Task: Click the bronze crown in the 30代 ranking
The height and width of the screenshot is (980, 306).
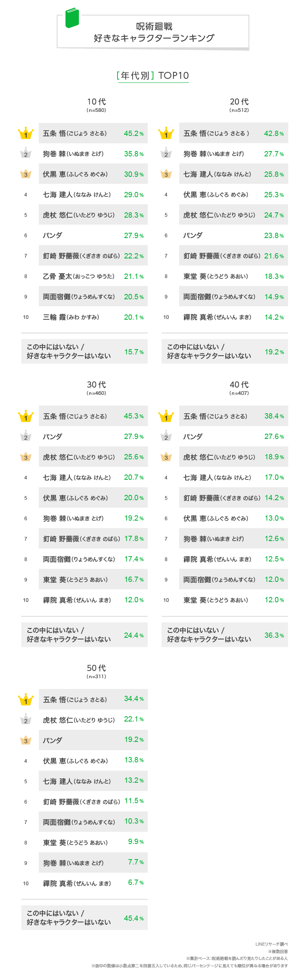Action: pos(26,457)
